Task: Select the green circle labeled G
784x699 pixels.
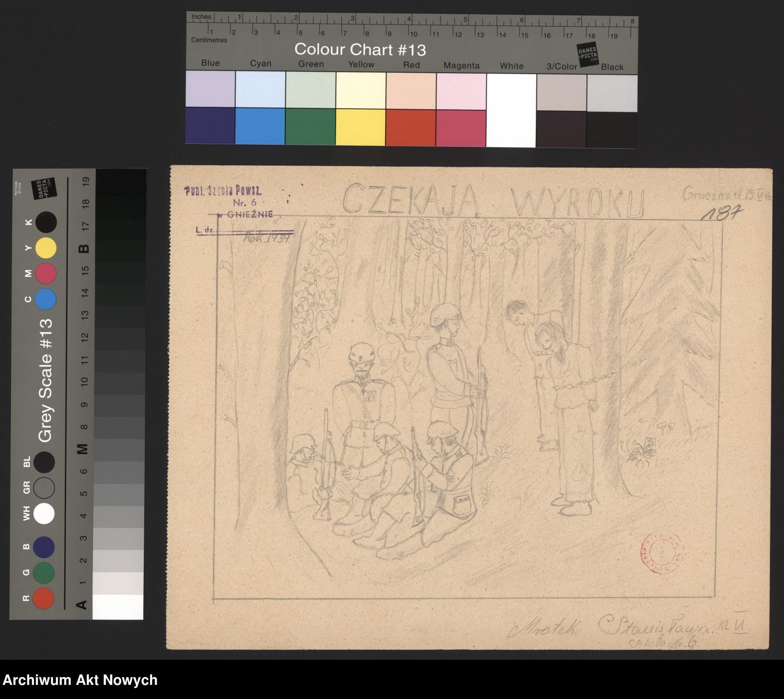Action: [x=43, y=572]
